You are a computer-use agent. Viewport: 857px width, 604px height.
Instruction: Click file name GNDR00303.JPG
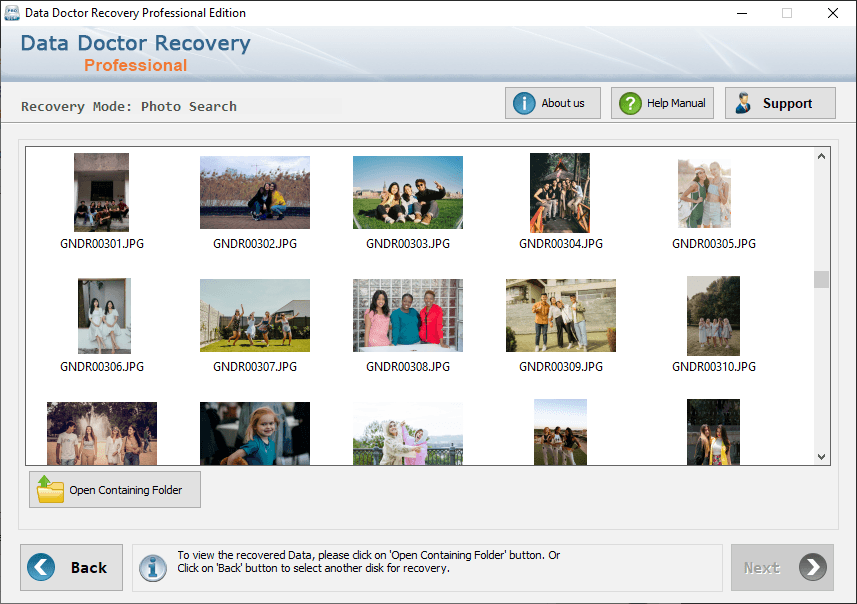tap(408, 244)
